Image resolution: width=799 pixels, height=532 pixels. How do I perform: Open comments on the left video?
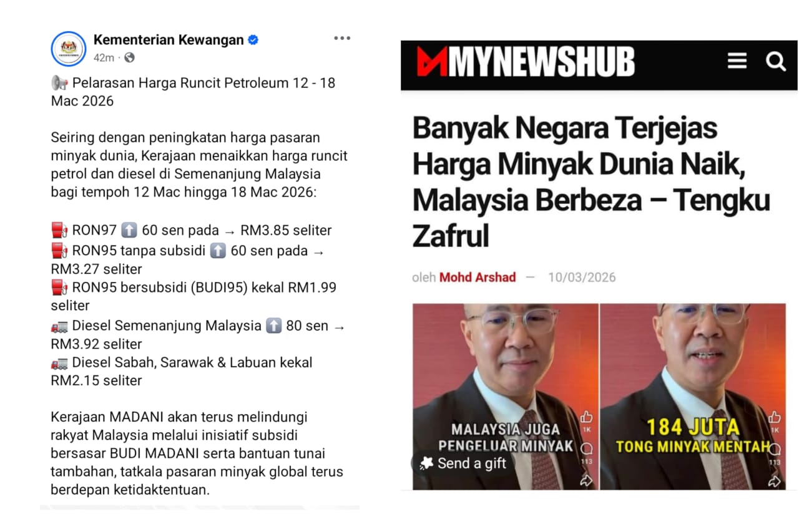[x=586, y=450]
